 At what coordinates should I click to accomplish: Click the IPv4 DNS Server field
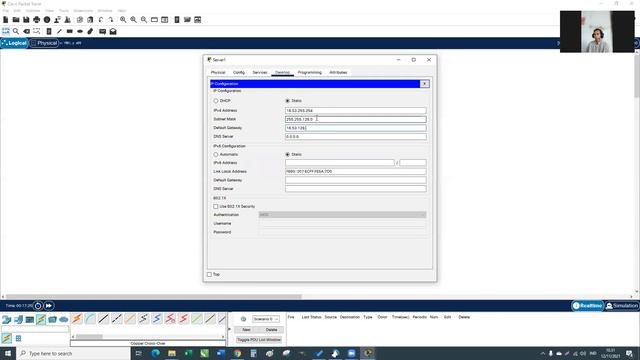point(356,137)
